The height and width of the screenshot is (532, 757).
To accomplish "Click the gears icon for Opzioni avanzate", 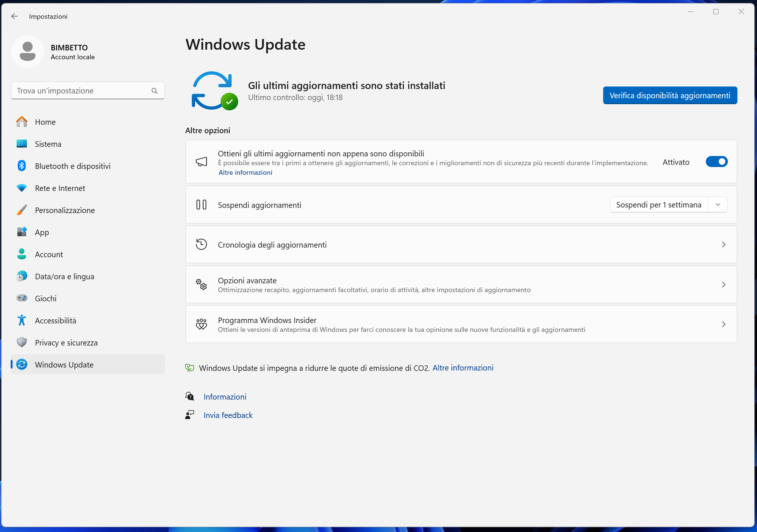I will (x=201, y=284).
